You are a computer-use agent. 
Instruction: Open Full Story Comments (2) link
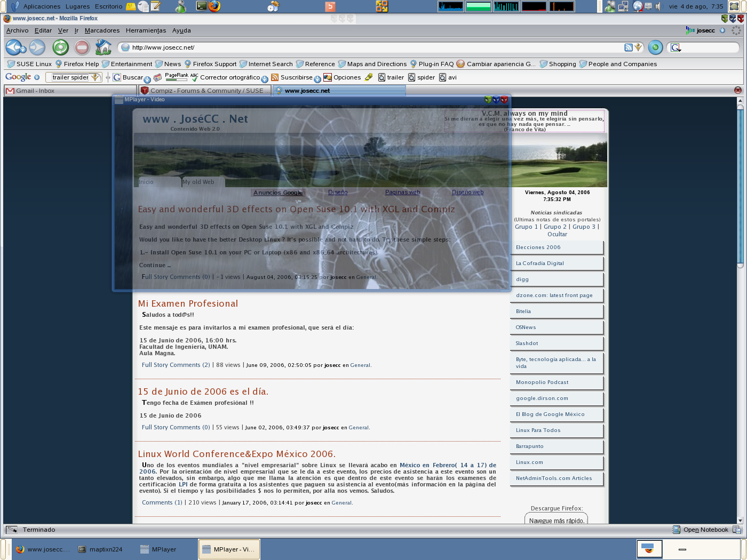tap(176, 365)
